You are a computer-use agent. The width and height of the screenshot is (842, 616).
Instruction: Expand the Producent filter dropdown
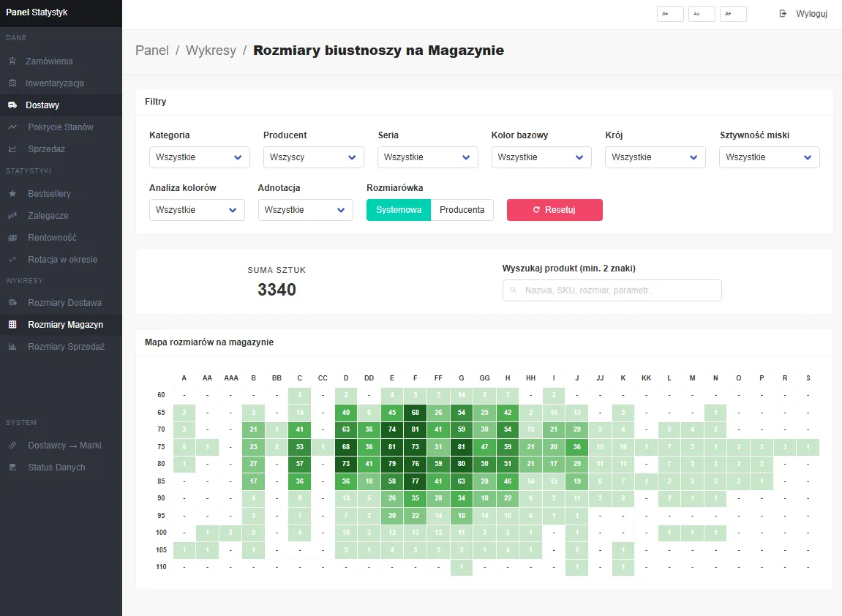click(313, 157)
